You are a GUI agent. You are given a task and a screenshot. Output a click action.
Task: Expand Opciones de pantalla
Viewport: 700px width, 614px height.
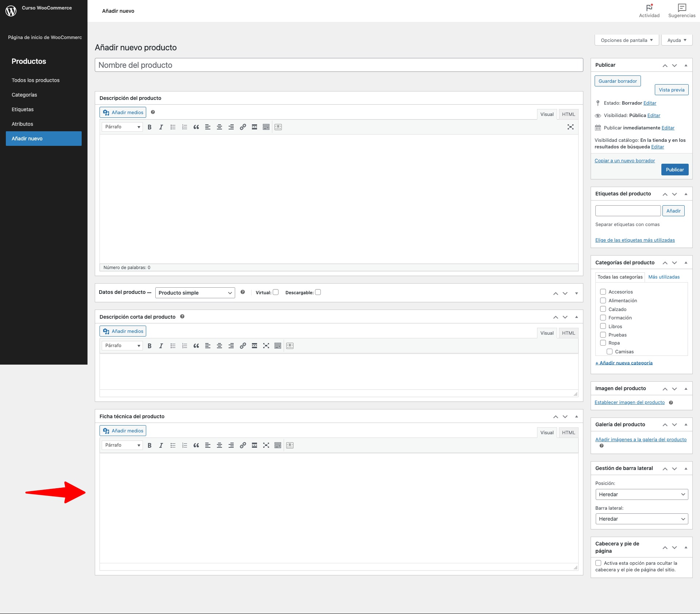point(626,40)
